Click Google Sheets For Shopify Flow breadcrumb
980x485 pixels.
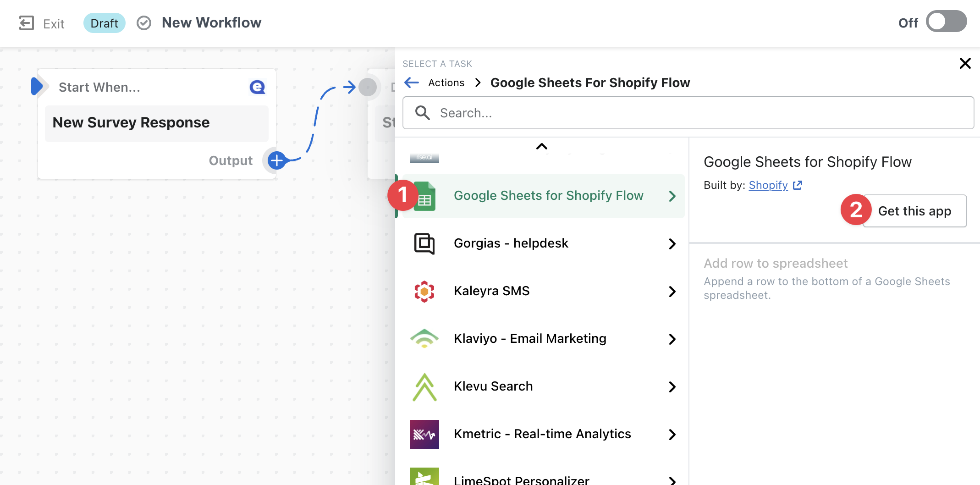tap(590, 83)
